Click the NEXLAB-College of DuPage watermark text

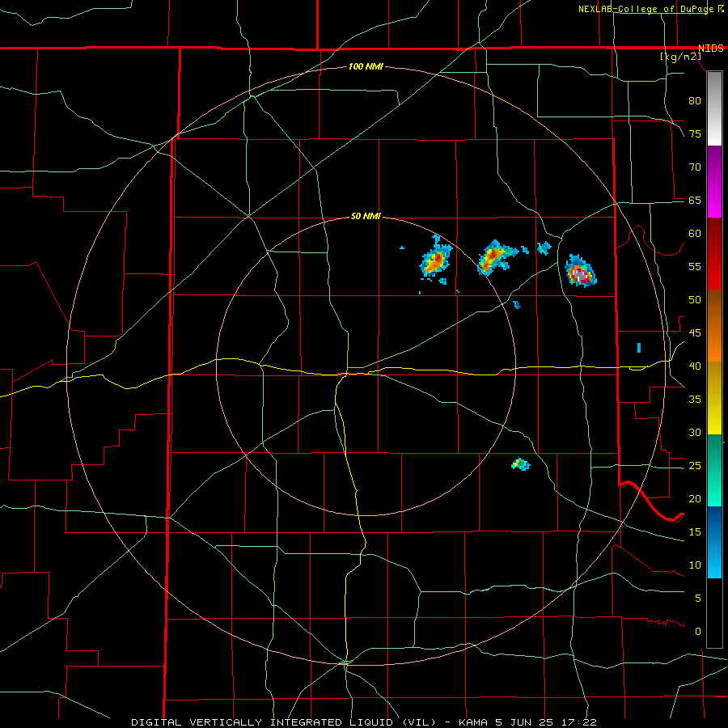pos(647,9)
